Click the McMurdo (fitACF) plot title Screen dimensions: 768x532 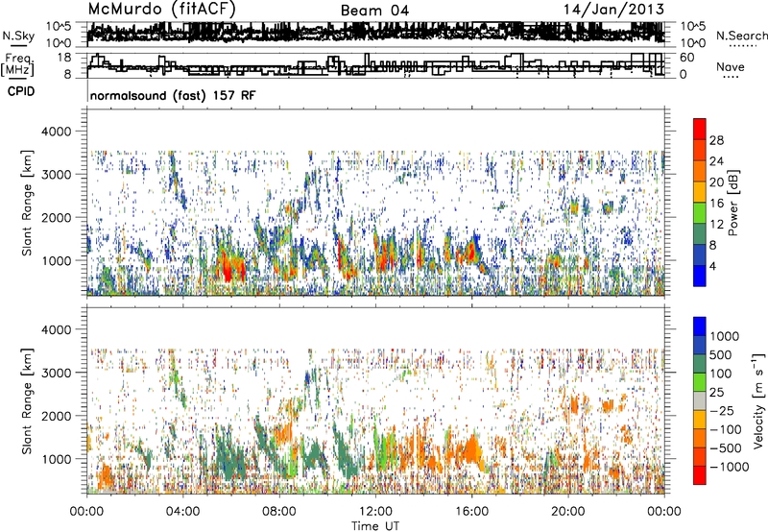click(161, 10)
